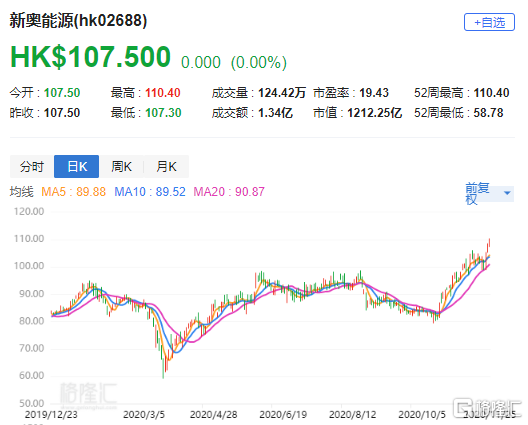Switch to the 分时 intraday tab

32,166
